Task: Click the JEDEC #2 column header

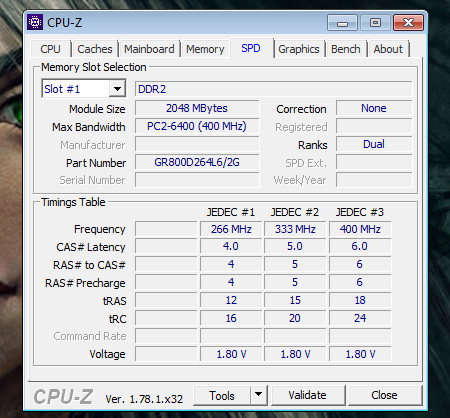Action: point(295,212)
